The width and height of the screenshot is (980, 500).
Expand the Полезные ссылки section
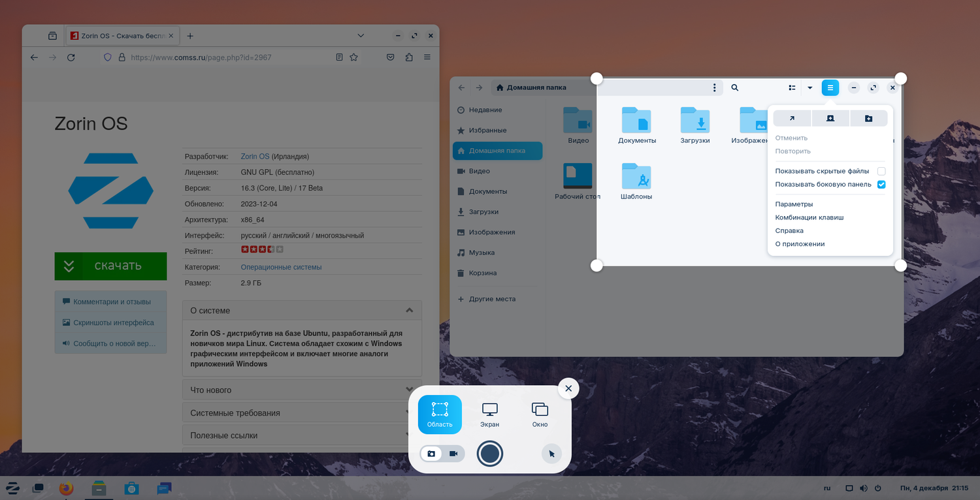coord(302,435)
